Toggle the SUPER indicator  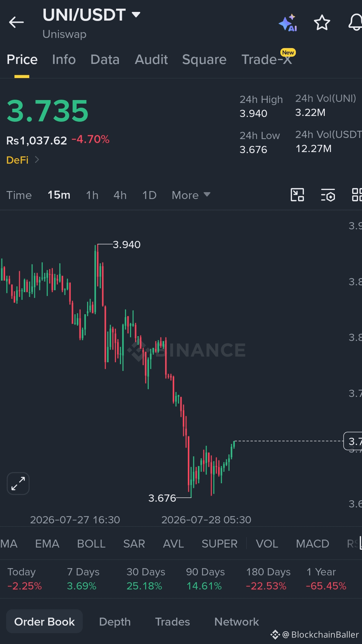click(x=219, y=544)
